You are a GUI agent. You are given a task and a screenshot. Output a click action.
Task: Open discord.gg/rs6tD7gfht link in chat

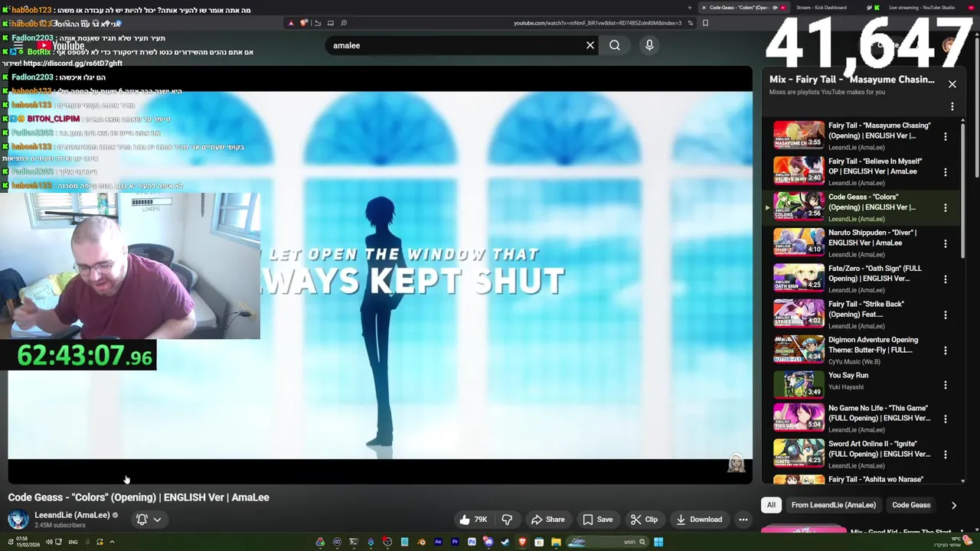[73, 64]
